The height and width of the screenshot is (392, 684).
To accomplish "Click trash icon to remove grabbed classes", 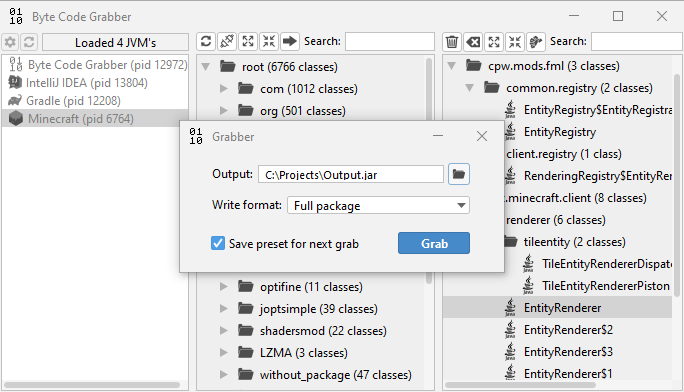I will pyautogui.click(x=452, y=41).
